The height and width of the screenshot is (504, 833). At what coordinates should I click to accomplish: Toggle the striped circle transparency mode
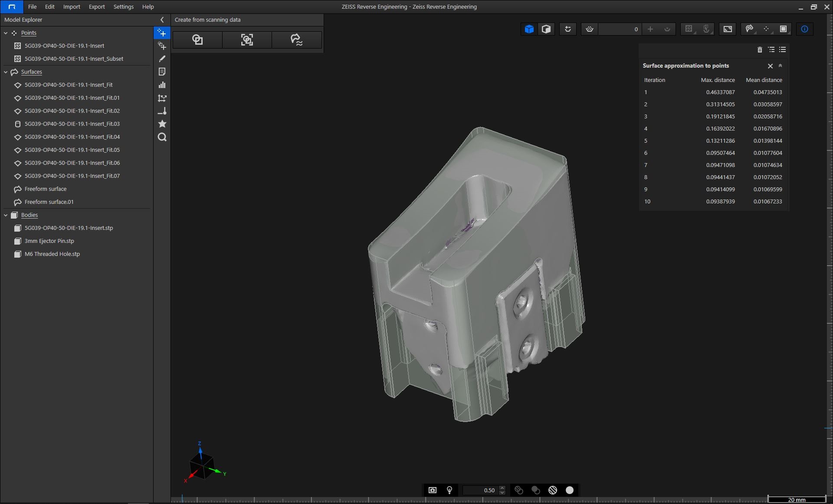tap(553, 490)
